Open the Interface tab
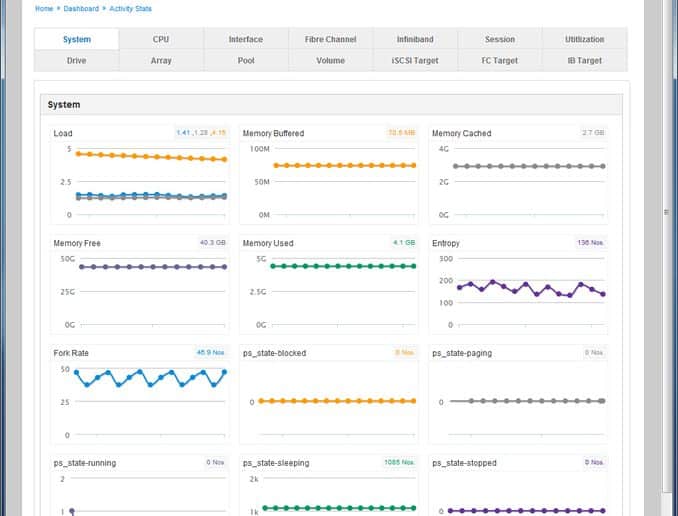The image size is (678, 516). coord(246,39)
